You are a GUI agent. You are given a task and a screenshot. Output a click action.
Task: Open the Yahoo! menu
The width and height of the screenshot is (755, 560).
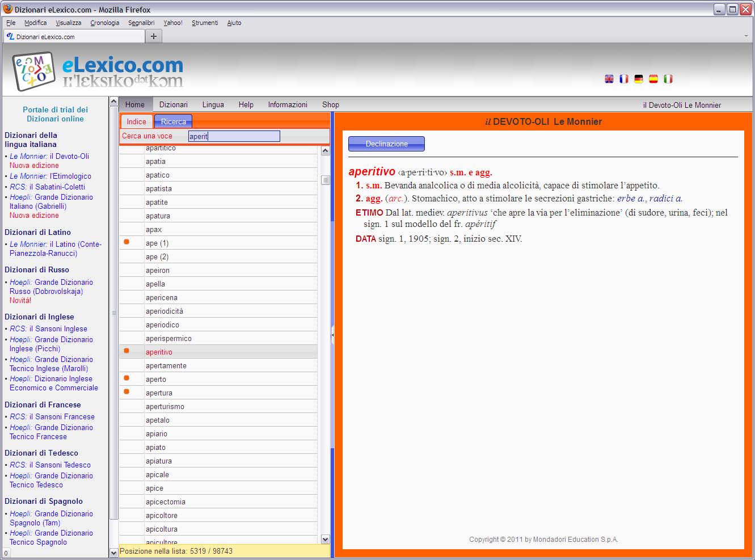(173, 23)
